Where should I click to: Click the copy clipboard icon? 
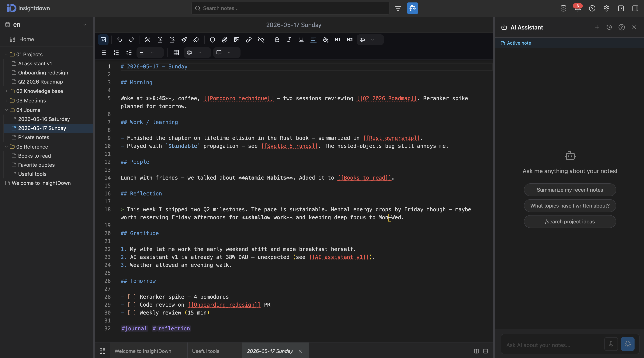160,40
